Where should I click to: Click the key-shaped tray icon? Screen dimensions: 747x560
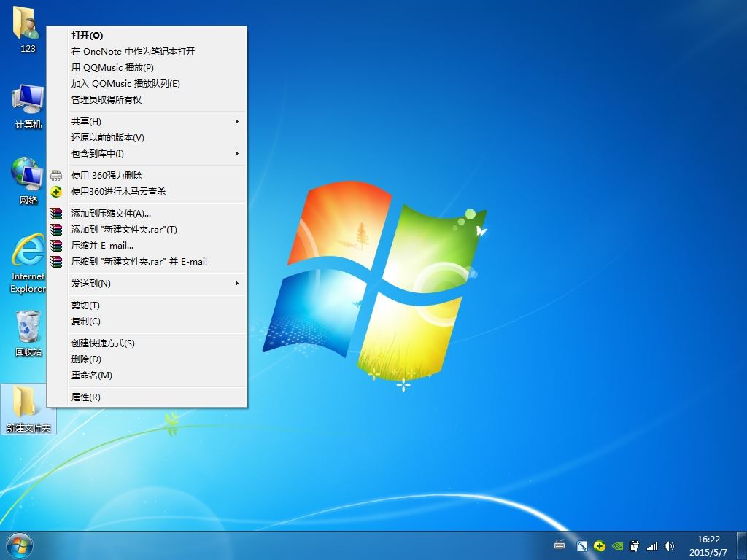tap(581, 546)
